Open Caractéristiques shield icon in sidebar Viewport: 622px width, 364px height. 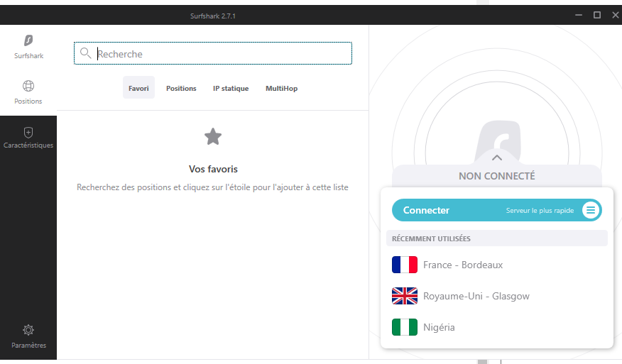28,133
